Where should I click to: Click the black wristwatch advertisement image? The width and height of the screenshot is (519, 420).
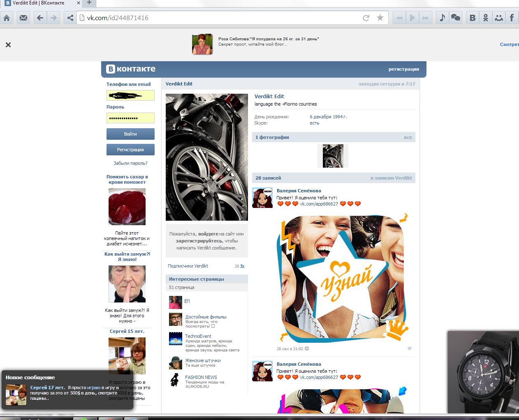click(483, 372)
